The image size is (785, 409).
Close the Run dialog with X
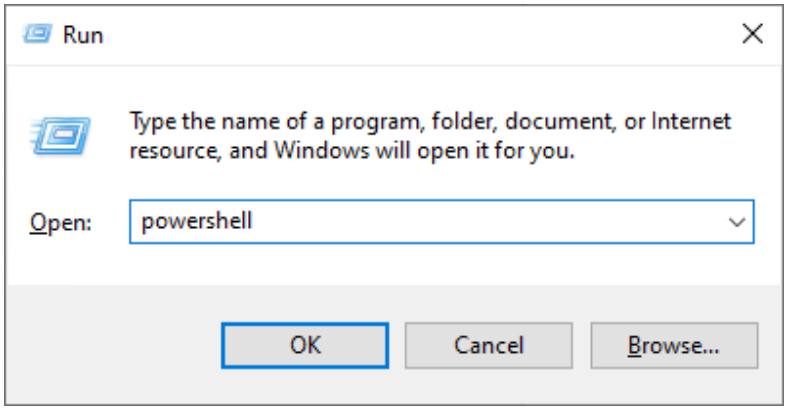[x=752, y=34]
